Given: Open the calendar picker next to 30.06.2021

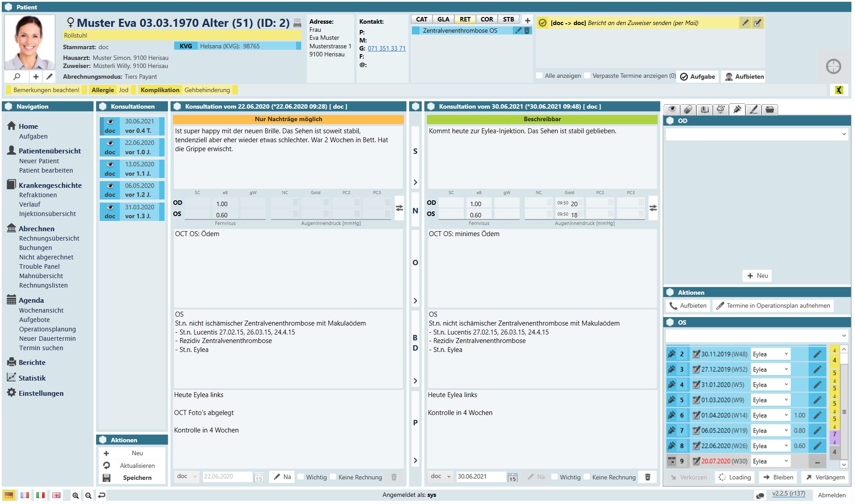Looking at the screenshot, I should point(512,478).
